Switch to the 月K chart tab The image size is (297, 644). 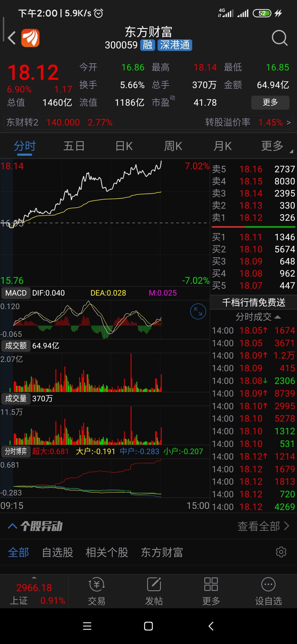point(223,146)
